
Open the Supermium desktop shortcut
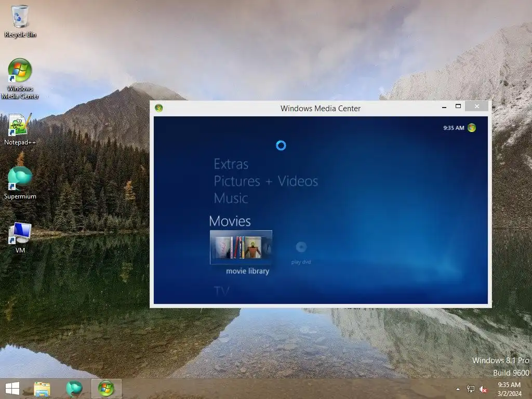[x=20, y=183]
